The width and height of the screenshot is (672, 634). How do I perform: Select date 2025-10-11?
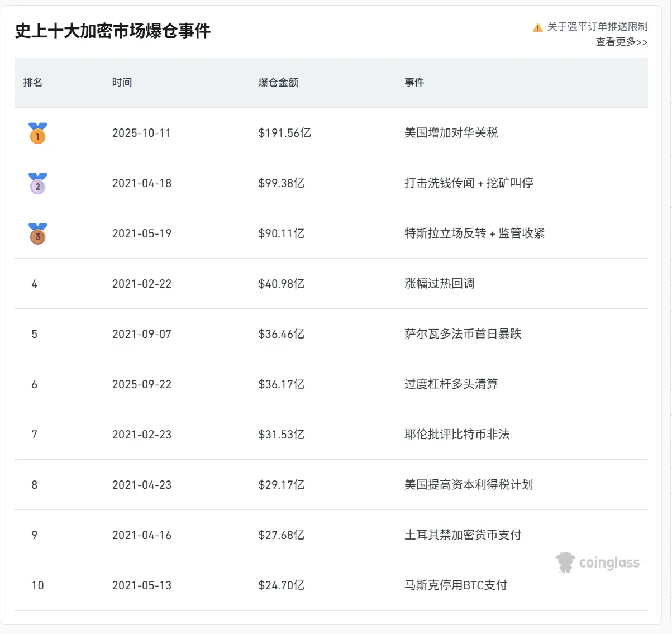click(142, 133)
